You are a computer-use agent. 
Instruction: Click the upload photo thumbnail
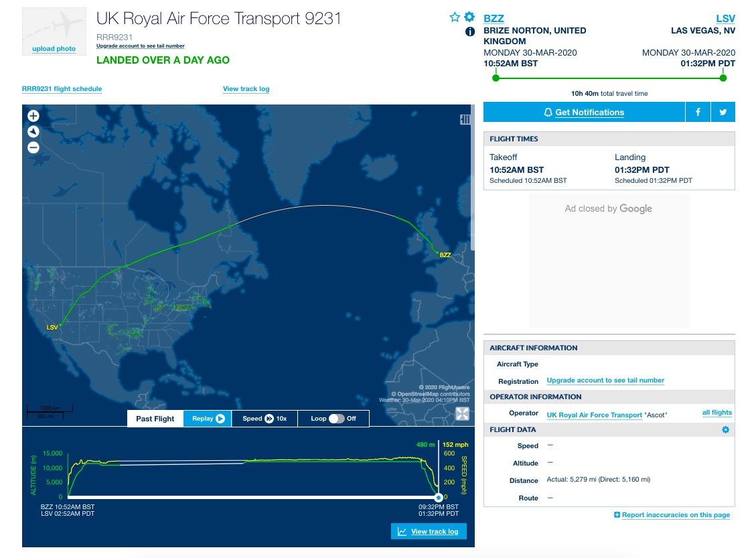(x=54, y=31)
